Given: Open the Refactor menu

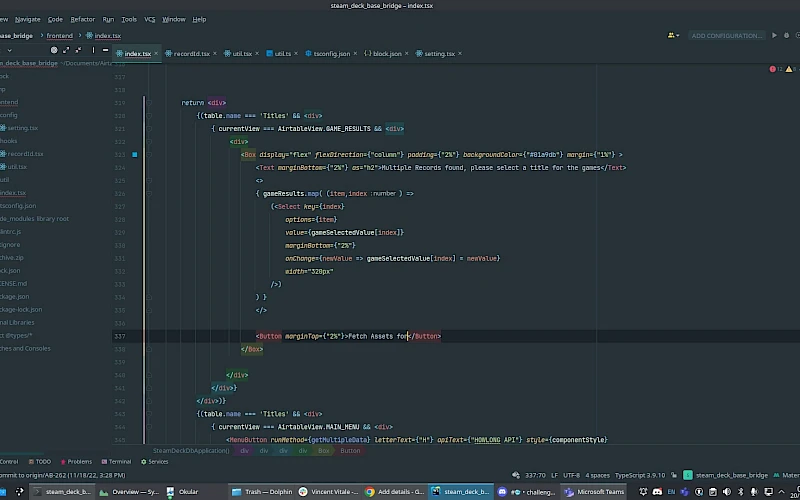Looking at the screenshot, I should pyautogui.click(x=83, y=19).
